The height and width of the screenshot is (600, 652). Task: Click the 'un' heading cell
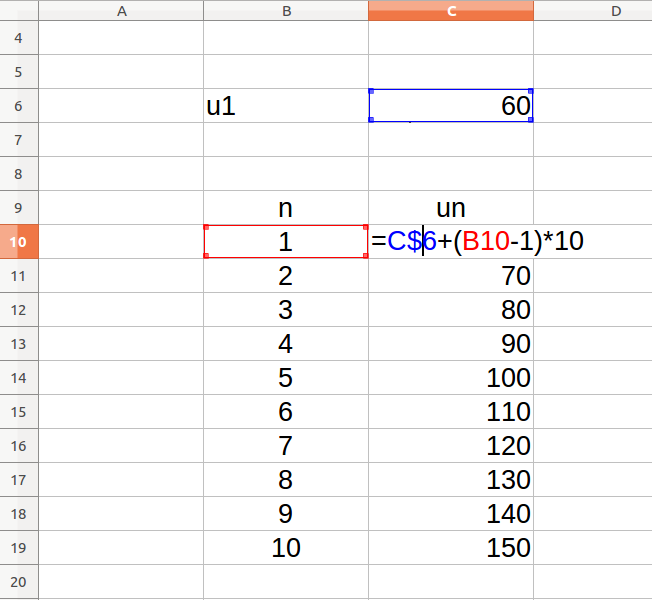point(451,208)
